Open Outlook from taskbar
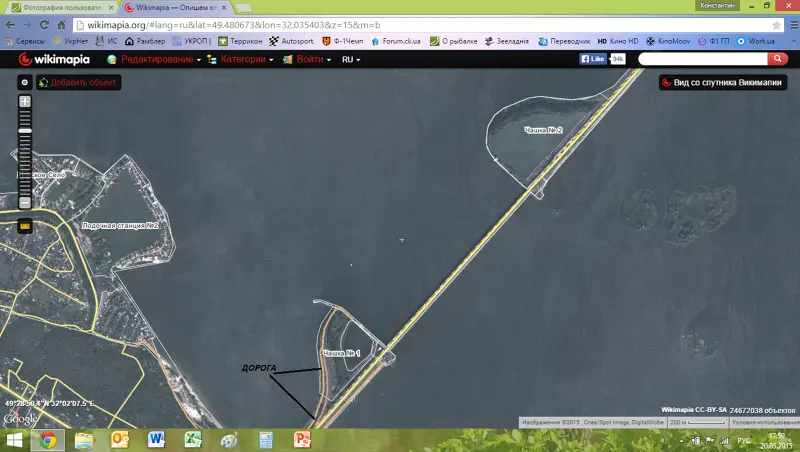The height and width of the screenshot is (452, 800). click(120, 440)
